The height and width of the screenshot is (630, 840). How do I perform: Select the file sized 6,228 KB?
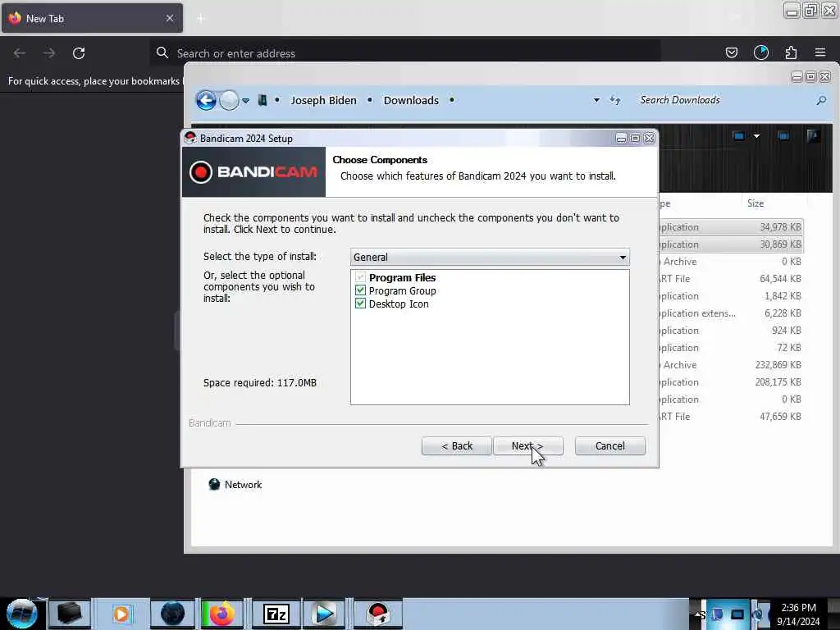point(731,313)
